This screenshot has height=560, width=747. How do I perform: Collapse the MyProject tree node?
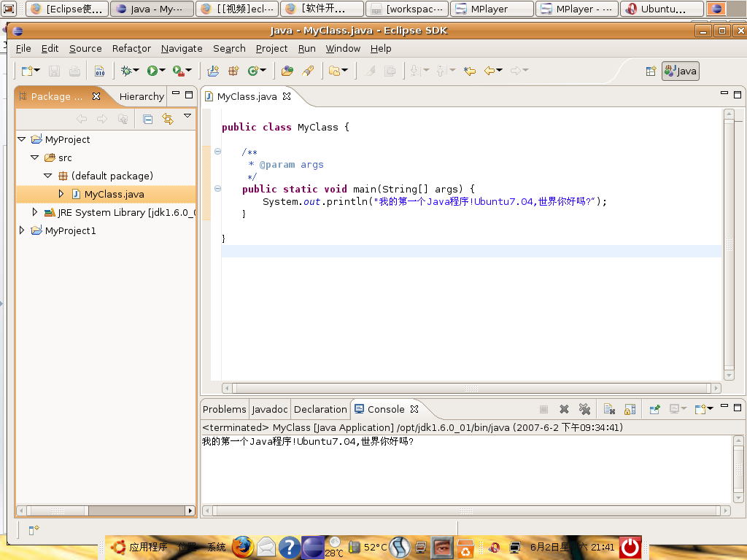(x=21, y=139)
